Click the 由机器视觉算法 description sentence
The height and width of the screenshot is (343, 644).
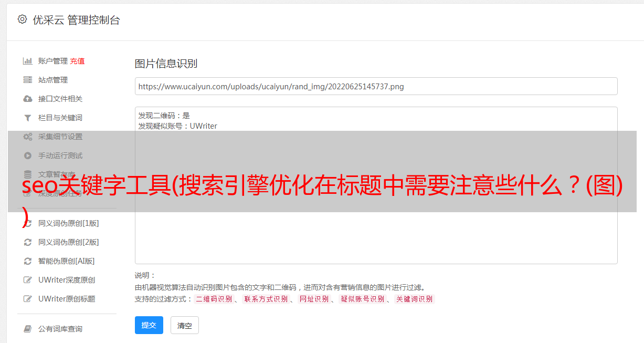coord(280,287)
